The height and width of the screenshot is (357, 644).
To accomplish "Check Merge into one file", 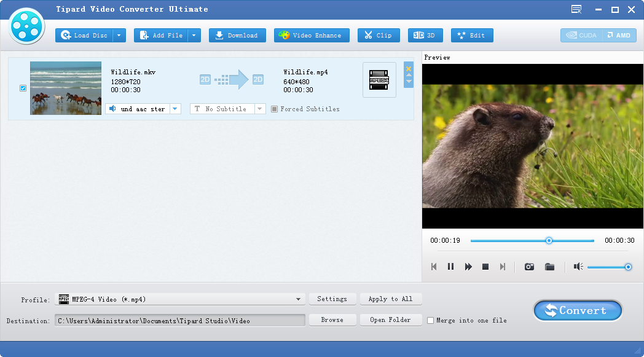I will coord(430,320).
